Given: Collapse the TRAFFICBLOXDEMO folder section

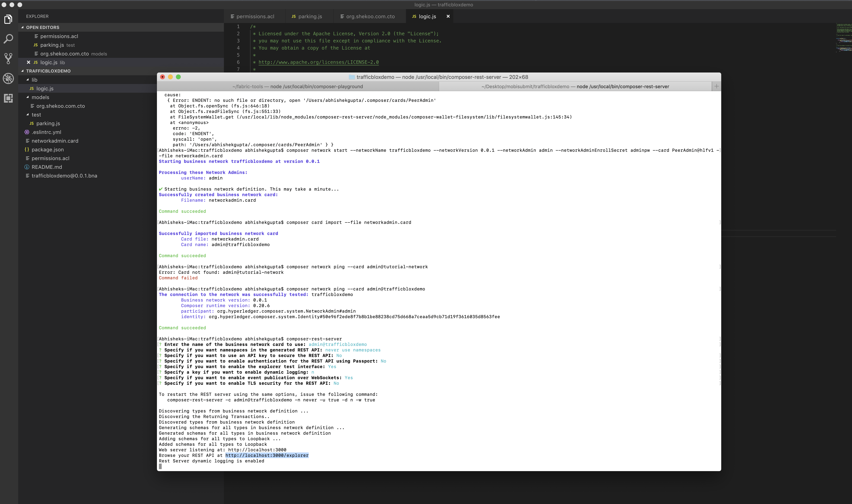Looking at the screenshot, I should tap(22, 71).
